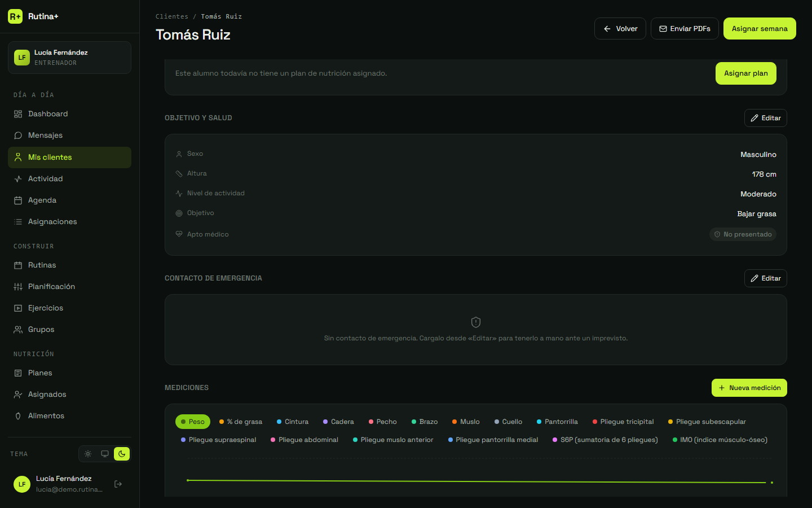
Task: Select dark theme moon icon
Action: [x=122, y=454]
